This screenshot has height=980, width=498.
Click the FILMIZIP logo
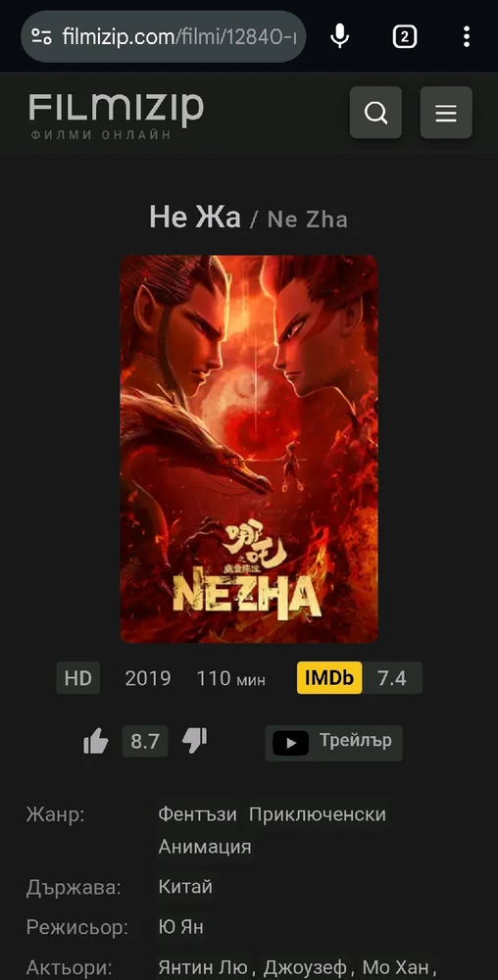(x=117, y=116)
